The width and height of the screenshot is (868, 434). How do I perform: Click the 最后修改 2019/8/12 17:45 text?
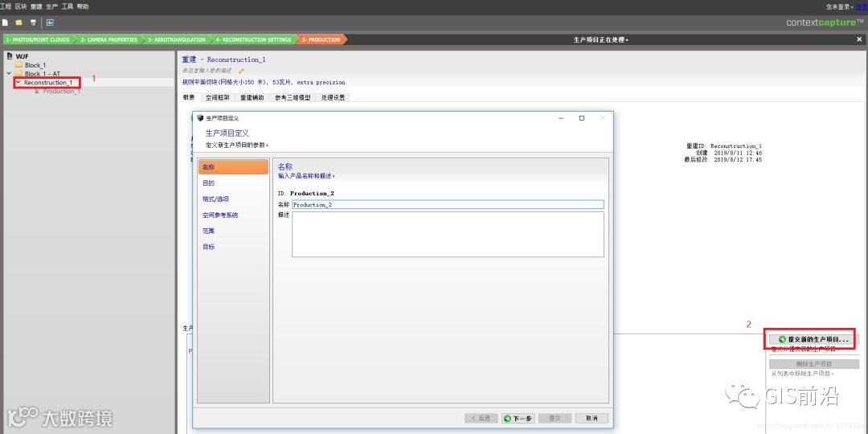click(723, 159)
